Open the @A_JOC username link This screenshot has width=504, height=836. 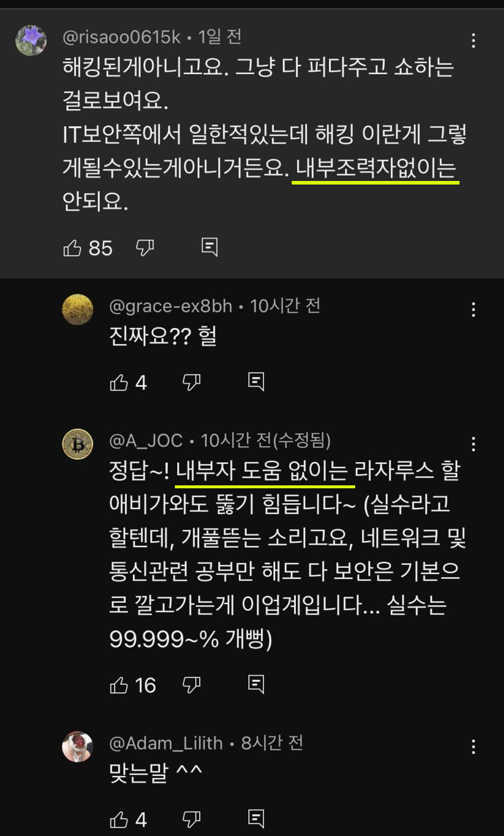[x=147, y=441]
